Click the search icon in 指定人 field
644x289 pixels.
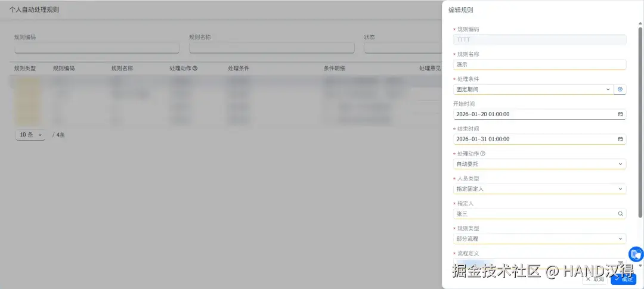[620, 214]
